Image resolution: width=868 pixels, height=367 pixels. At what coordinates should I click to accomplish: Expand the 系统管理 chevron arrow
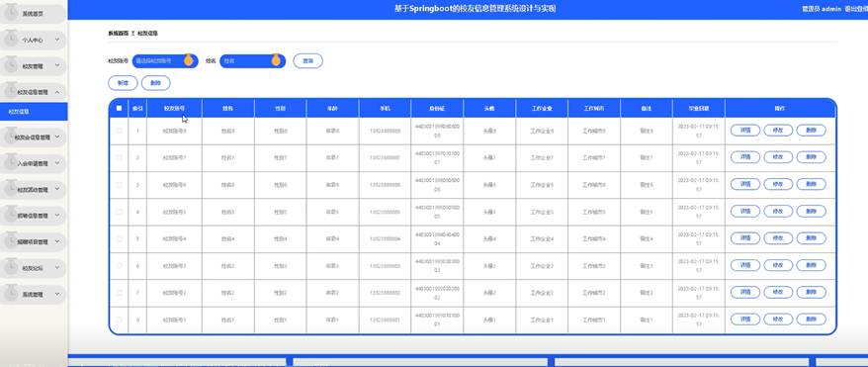pos(56,295)
